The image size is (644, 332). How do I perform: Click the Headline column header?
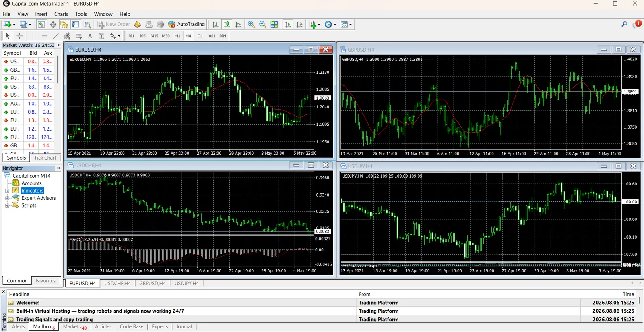point(182,294)
